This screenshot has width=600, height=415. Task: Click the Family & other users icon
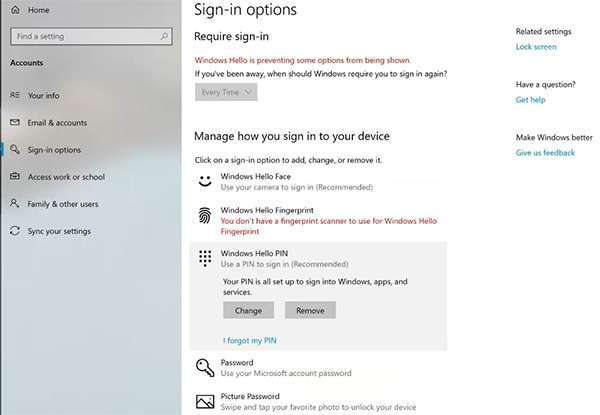14,204
